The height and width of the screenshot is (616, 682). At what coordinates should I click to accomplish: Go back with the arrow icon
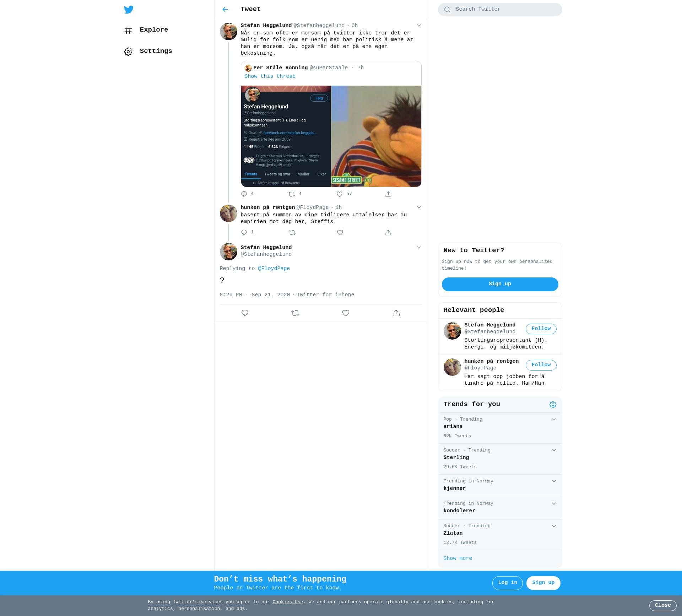[225, 9]
